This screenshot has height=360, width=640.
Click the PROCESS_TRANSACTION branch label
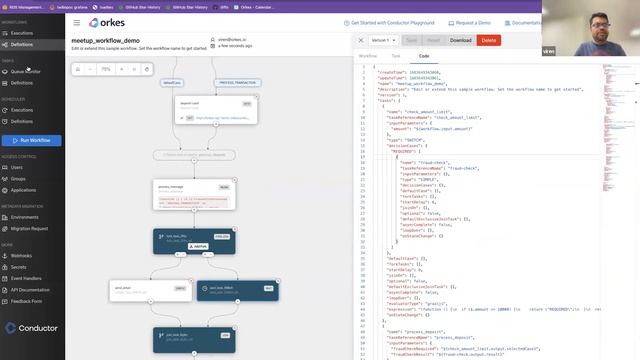(238, 83)
